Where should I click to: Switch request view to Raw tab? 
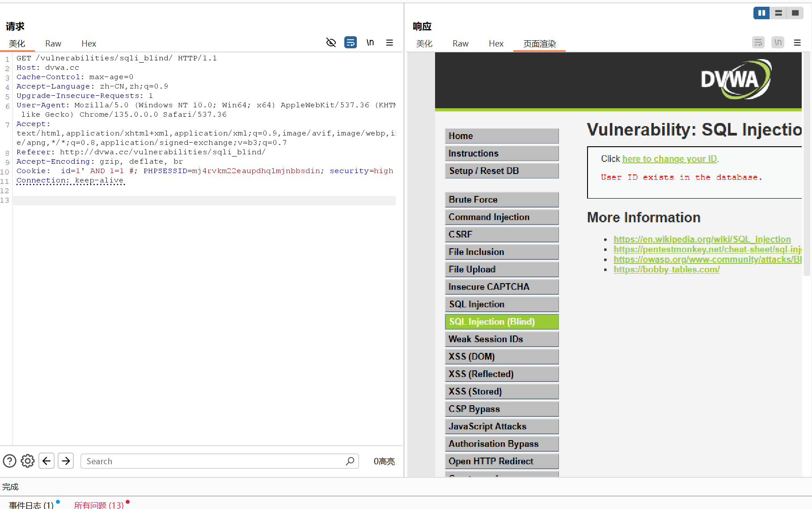pyautogui.click(x=53, y=43)
